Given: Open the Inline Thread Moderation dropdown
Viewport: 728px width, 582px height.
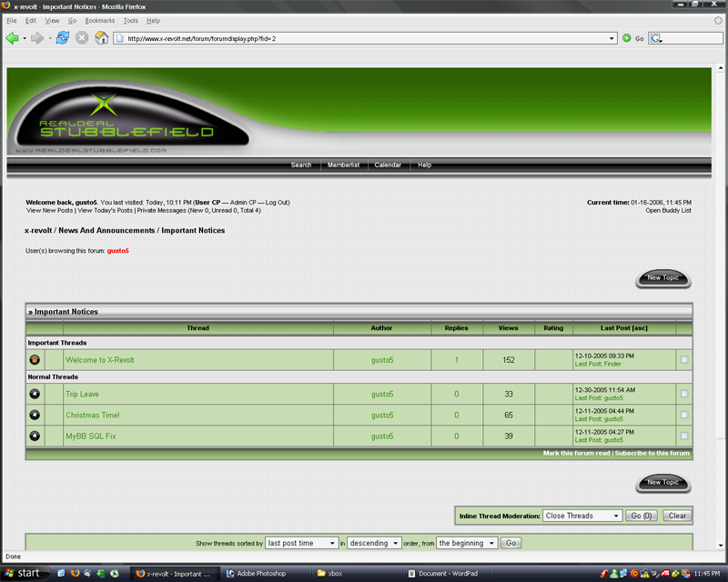Looking at the screenshot, I should click(582, 516).
